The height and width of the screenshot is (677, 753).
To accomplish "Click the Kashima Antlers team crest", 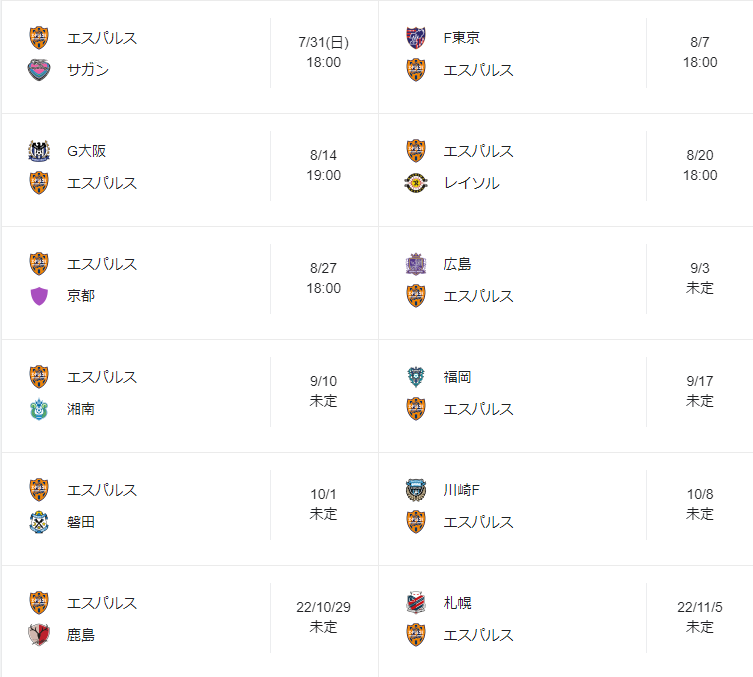I will click(39, 635).
